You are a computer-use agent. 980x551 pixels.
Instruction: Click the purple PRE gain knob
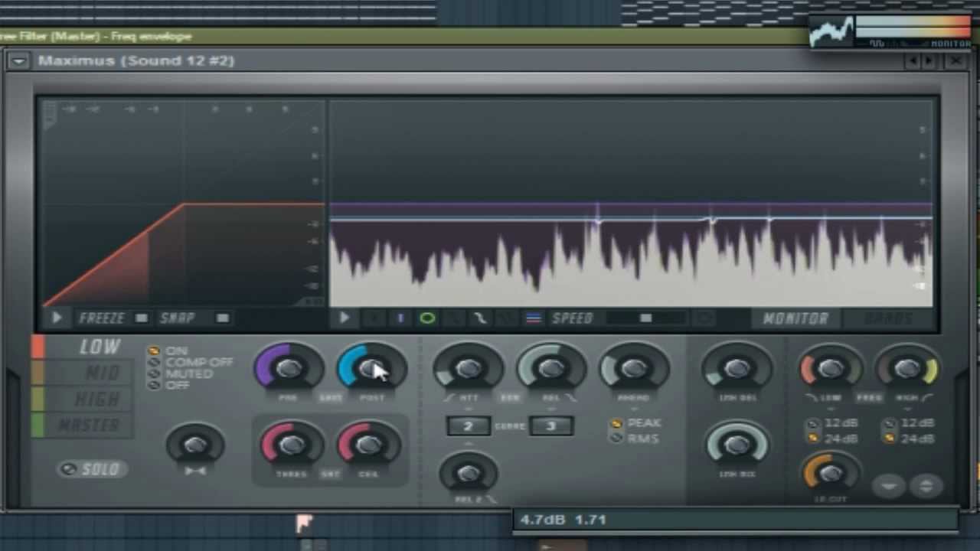(x=289, y=368)
